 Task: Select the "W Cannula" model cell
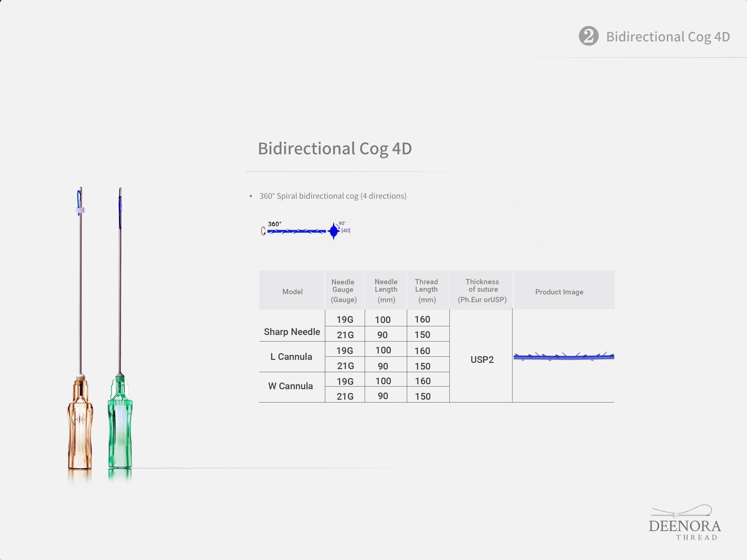[290, 386]
